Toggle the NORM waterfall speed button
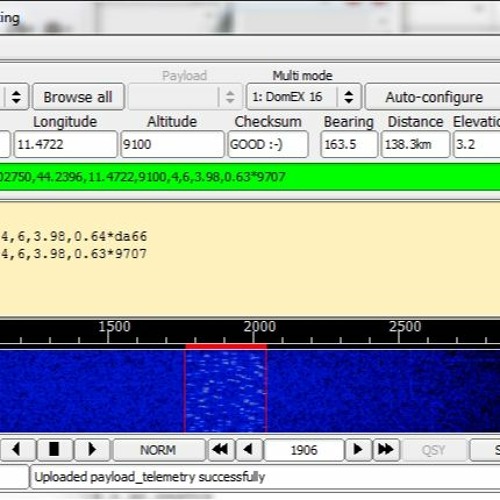The width and height of the screenshot is (500, 500). (159, 450)
